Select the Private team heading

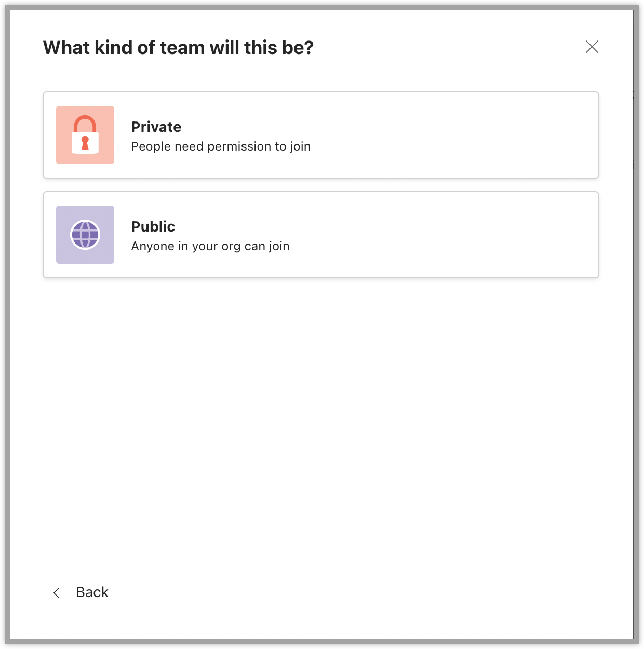pyautogui.click(x=156, y=127)
